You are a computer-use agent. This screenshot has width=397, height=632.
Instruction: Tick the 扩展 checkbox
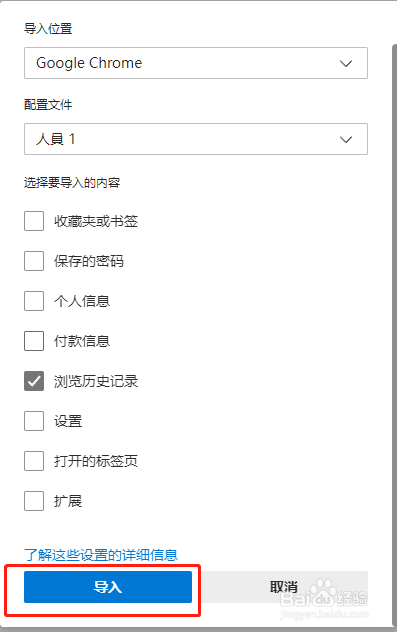point(34,501)
